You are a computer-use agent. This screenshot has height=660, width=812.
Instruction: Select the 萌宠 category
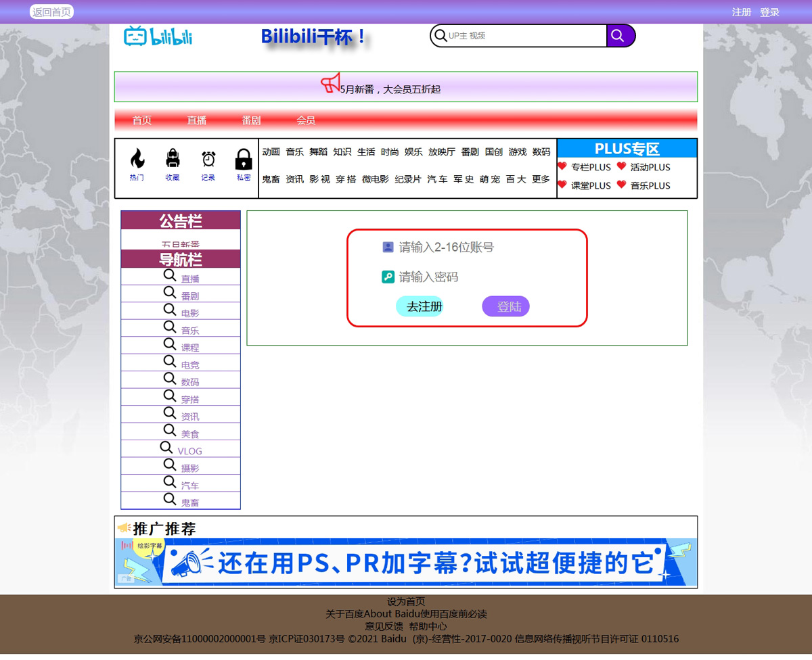click(490, 179)
